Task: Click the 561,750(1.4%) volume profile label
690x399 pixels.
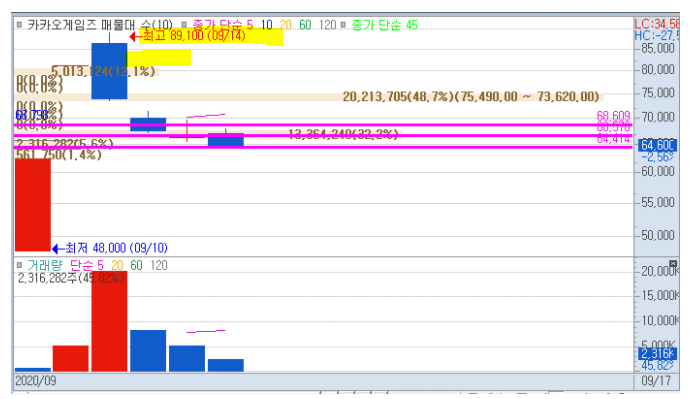Action: tap(58, 155)
